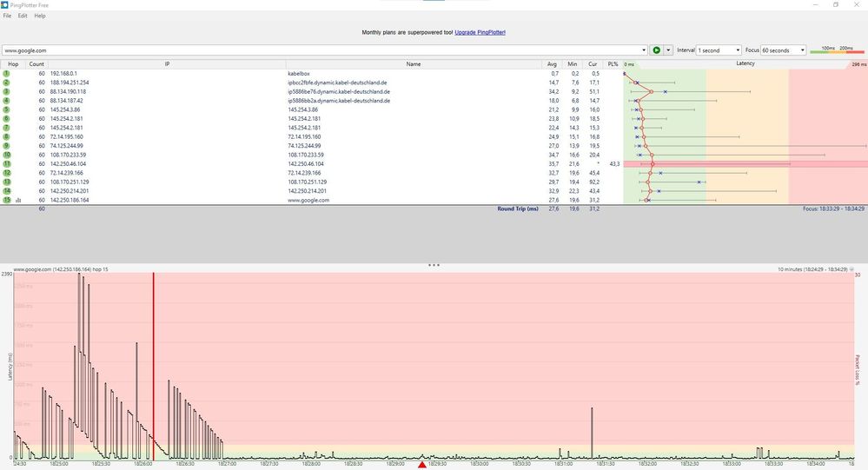
Task: Select the www.google.com name cell in hop 15
Action: coord(308,200)
